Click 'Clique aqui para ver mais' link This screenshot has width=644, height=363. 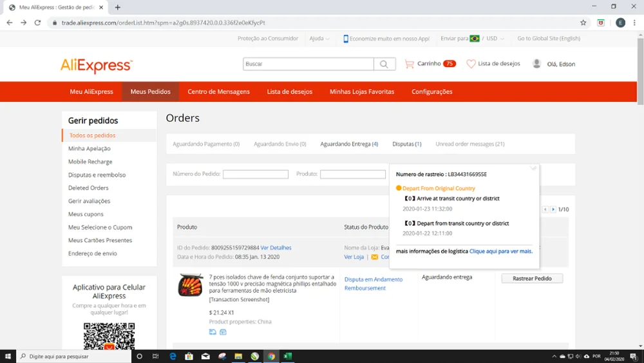coord(500,251)
